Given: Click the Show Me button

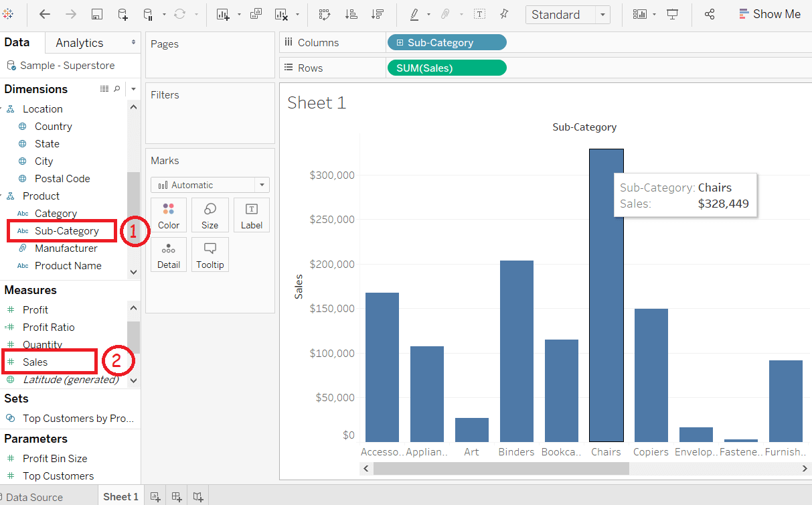Looking at the screenshot, I should coord(769,14).
